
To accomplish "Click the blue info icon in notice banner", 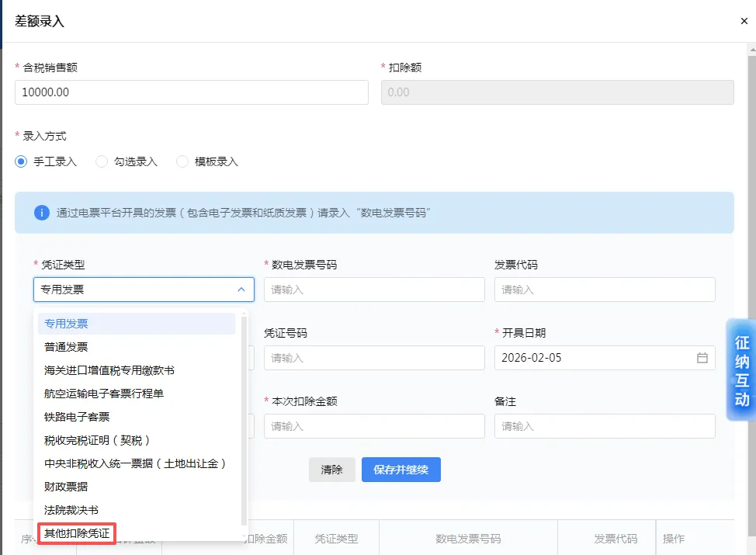I will 42,213.
